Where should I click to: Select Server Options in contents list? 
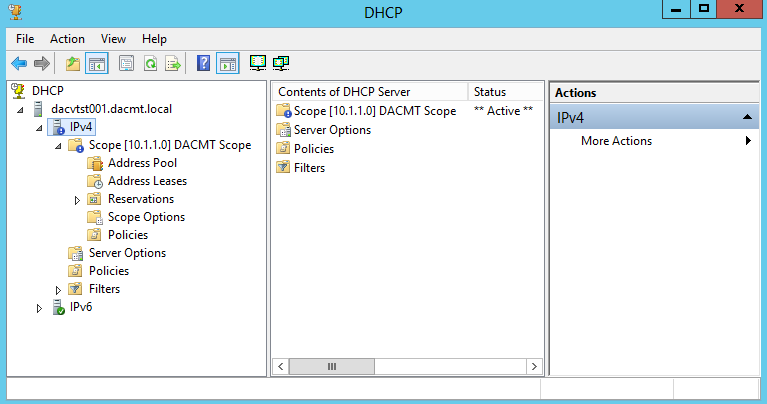[x=332, y=130]
